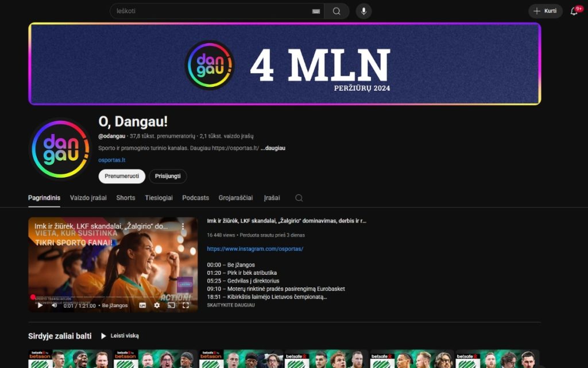This screenshot has height=368, width=588.
Task: Jump to the 09:10 Moterų rinktinė chapter
Action: tap(276, 289)
